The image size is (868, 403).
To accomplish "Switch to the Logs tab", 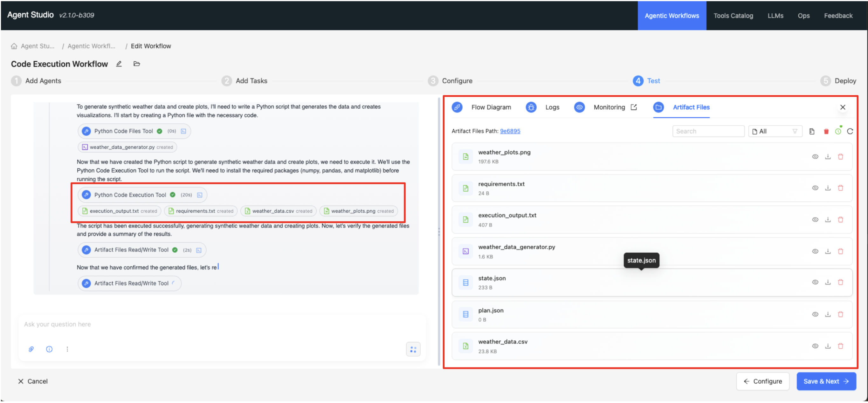I will point(552,107).
